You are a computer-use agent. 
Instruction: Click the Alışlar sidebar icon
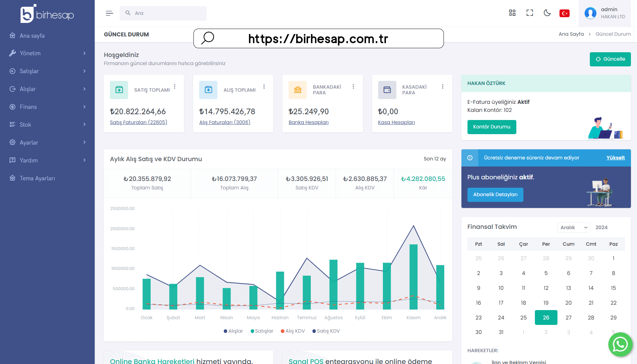[12, 89]
